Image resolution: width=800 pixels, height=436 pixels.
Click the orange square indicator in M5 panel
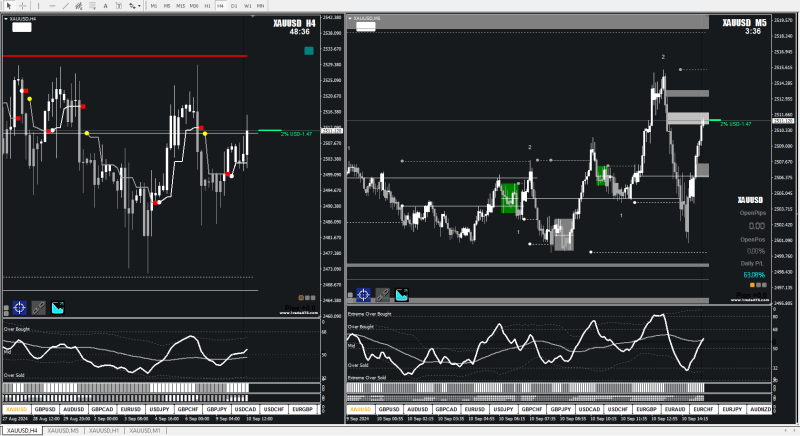click(752, 285)
